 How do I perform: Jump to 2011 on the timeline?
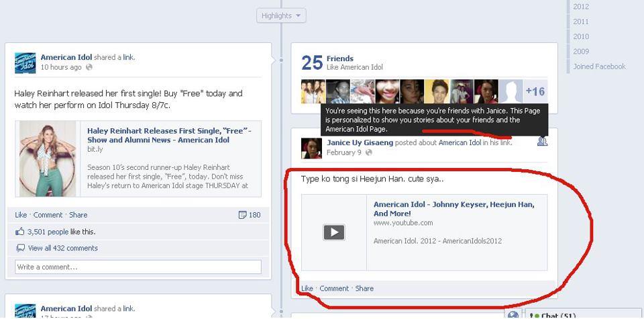tap(581, 21)
